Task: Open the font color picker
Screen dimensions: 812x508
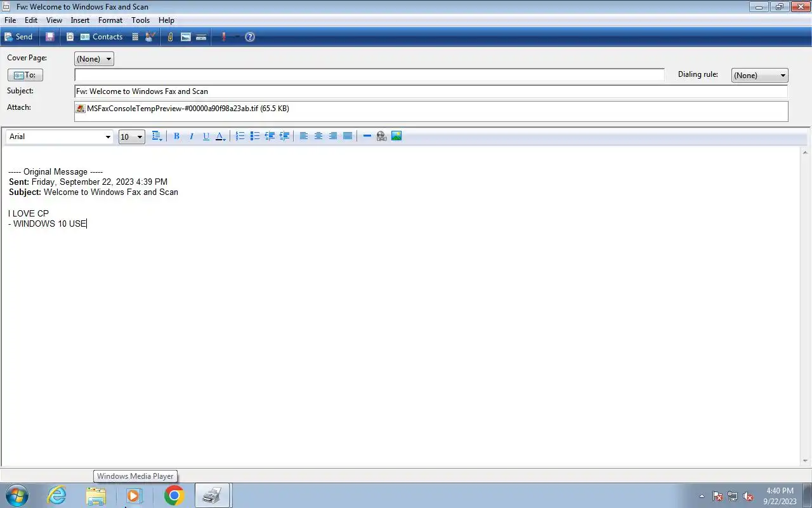Action: point(220,136)
